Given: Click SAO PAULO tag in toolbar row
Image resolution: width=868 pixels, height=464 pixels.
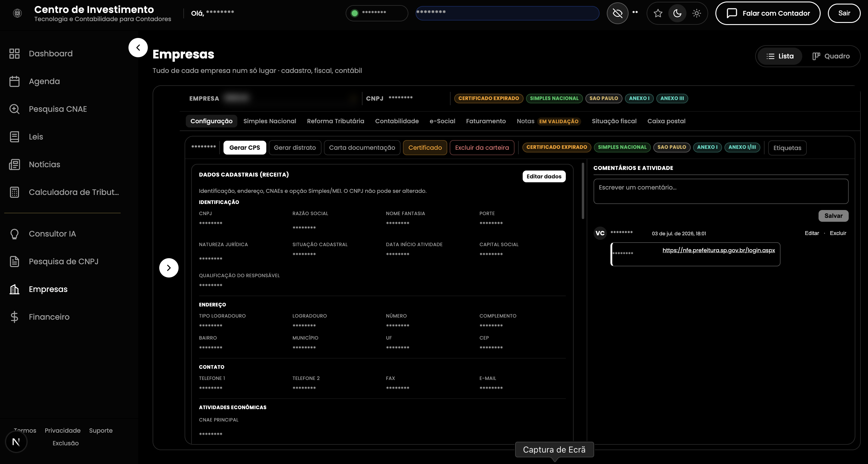Looking at the screenshot, I should [672, 147].
